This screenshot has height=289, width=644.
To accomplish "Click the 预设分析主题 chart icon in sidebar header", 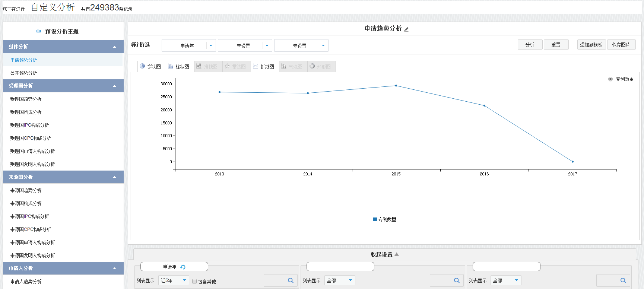I will tap(38, 31).
